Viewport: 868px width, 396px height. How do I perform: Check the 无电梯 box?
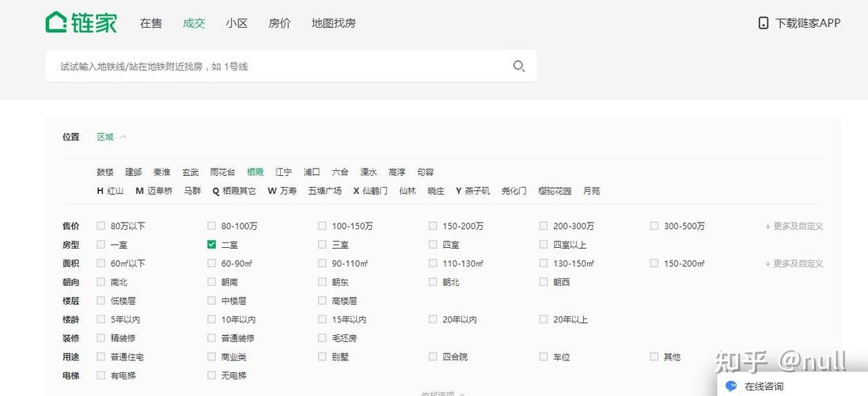tap(211, 375)
